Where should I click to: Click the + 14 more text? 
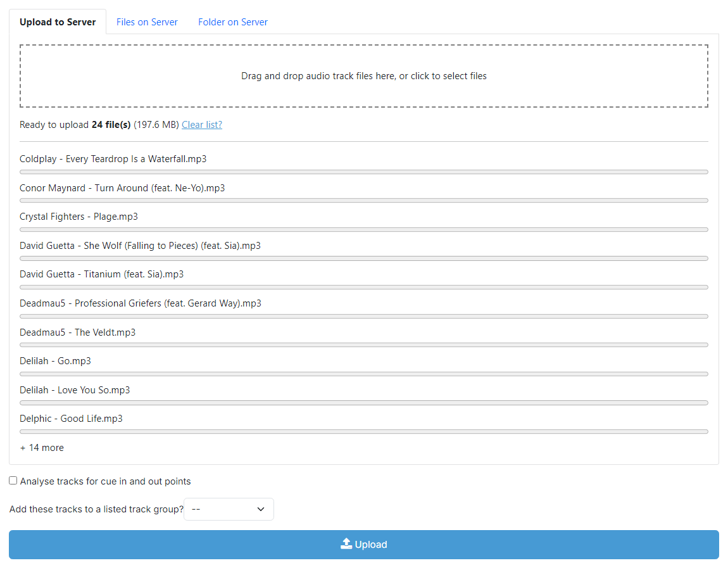point(42,448)
